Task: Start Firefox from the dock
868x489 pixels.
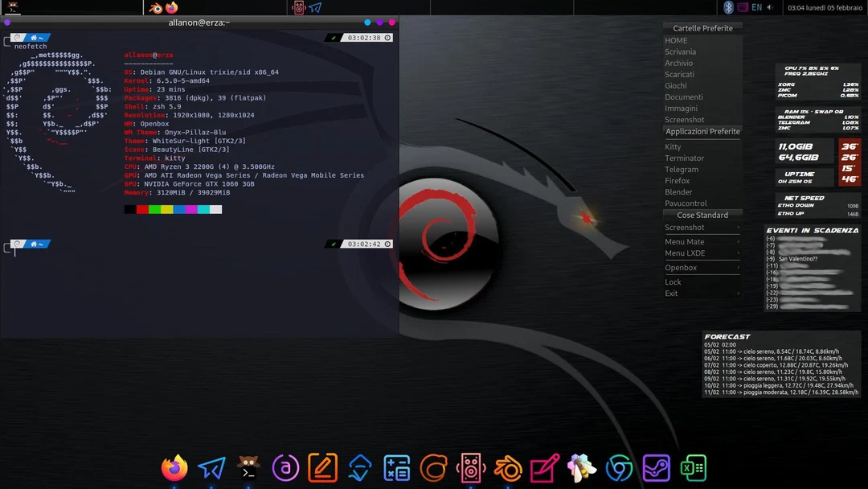Action: tap(174, 466)
